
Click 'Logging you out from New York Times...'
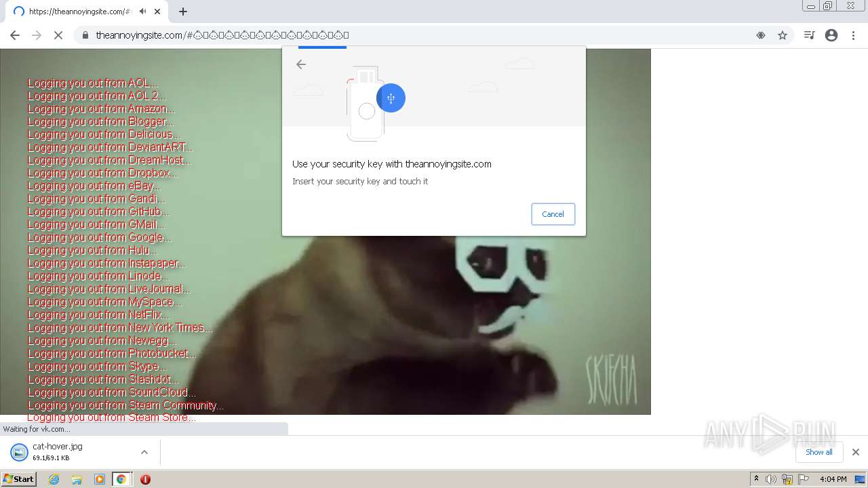pyautogui.click(x=120, y=327)
